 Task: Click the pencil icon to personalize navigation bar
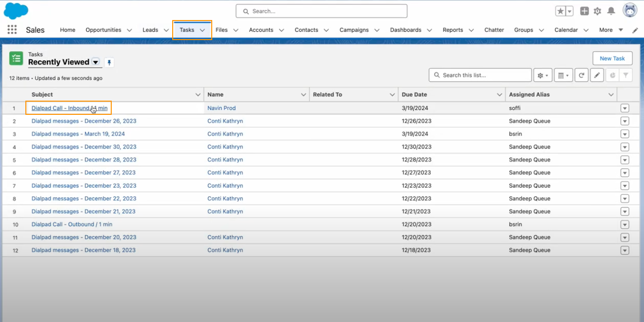(x=635, y=30)
